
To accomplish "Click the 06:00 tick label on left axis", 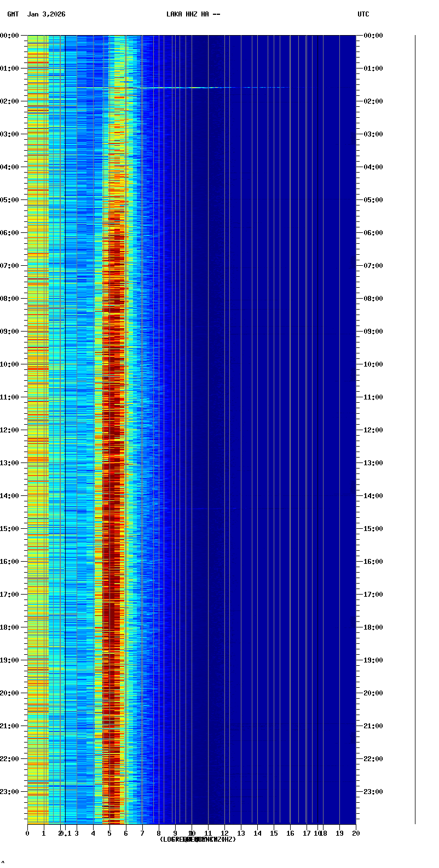I will pyautogui.click(x=10, y=233).
